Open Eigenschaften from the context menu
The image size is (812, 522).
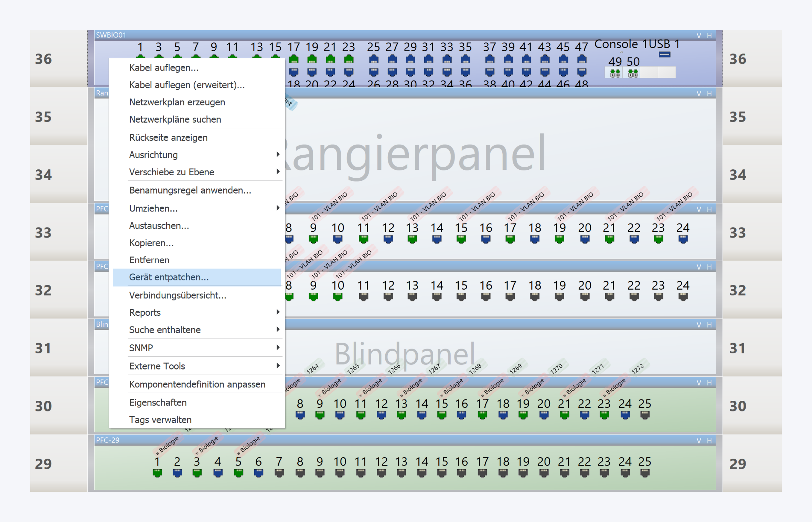point(158,402)
